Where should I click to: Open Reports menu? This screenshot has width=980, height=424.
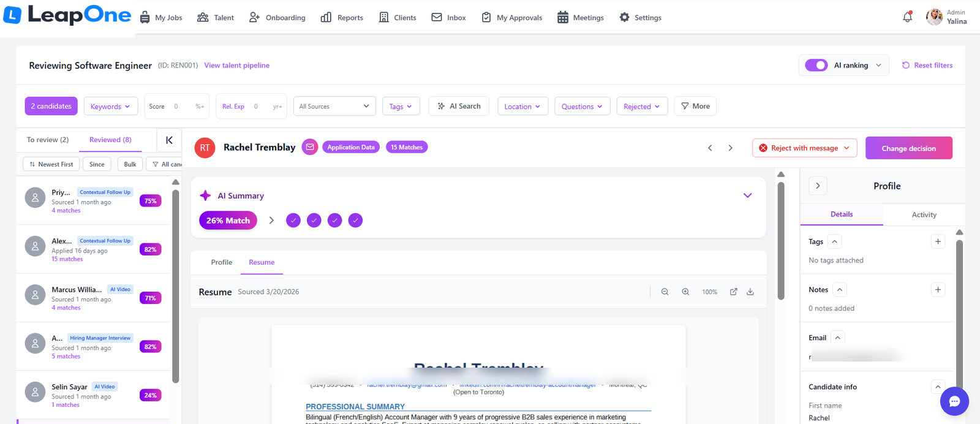(x=342, y=17)
